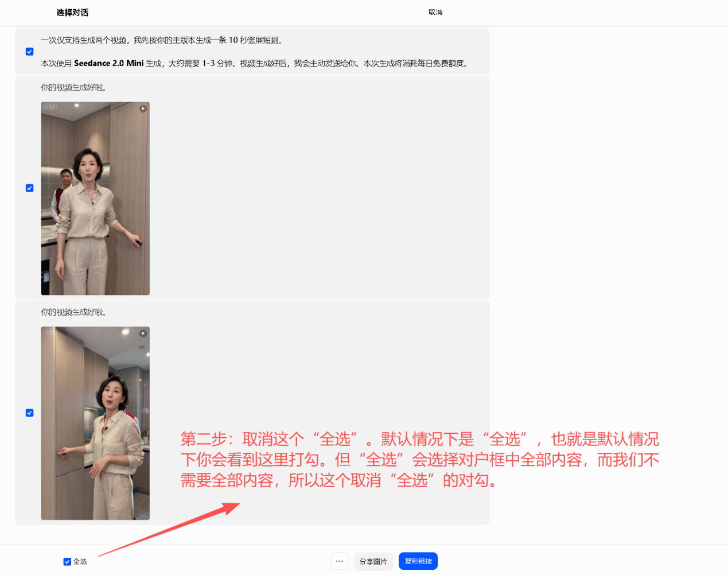Toggle checkbox beside second generated video message

point(30,413)
